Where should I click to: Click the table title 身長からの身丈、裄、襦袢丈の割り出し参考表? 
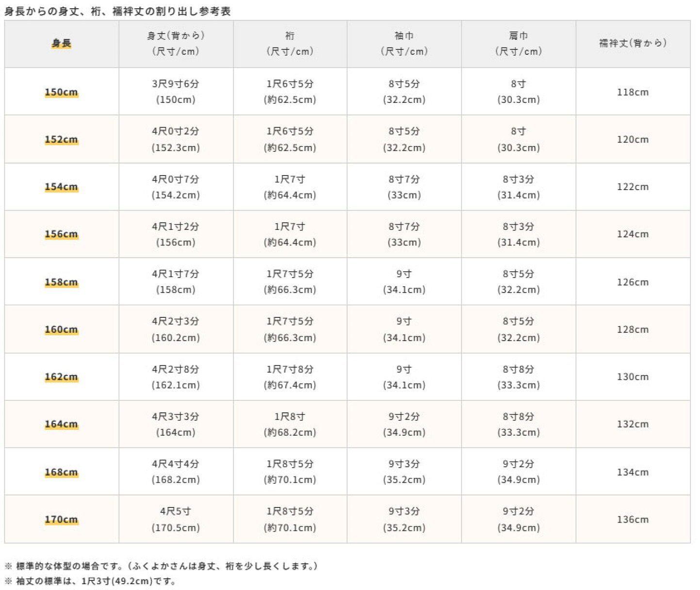pos(118,11)
